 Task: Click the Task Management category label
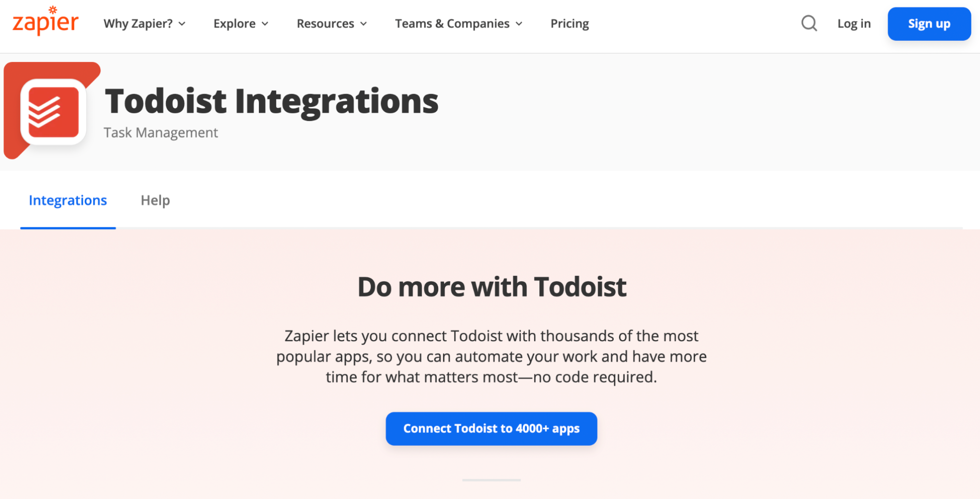[161, 132]
